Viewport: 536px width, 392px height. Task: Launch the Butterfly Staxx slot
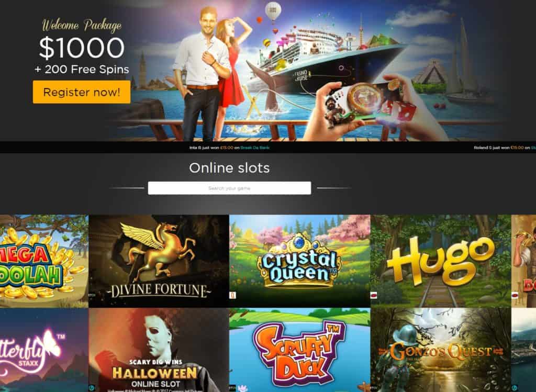click(44, 350)
